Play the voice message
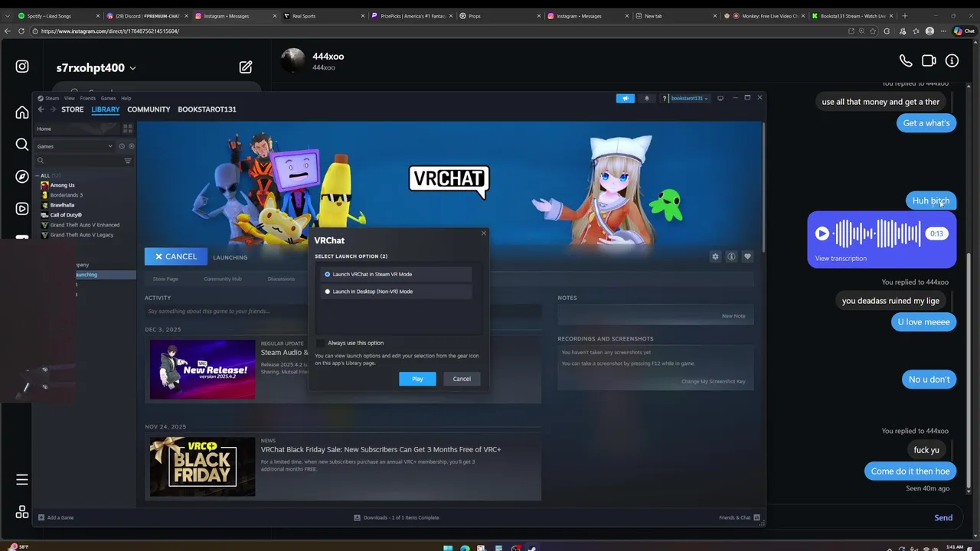980x551 pixels. coord(822,233)
